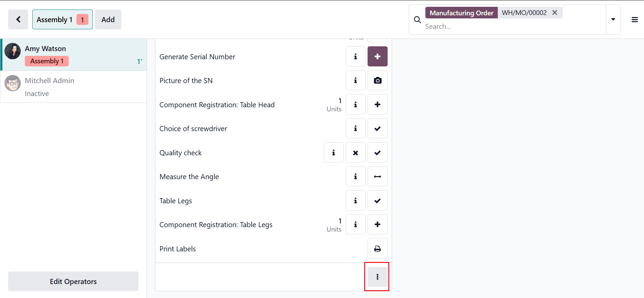
Task: Open the search options dropdown arrow
Action: point(613,19)
